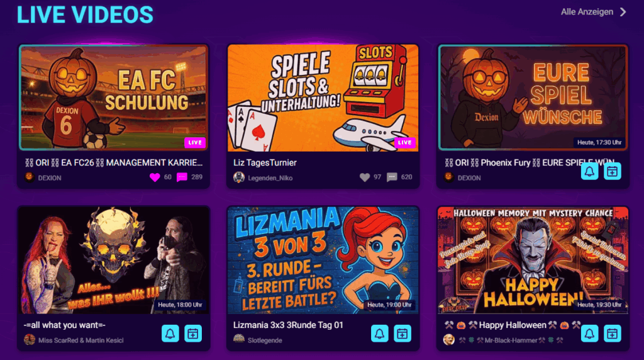Open the Slotlegende channel avatar
The height and width of the screenshot is (360, 644).
pyautogui.click(x=239, y=339)
